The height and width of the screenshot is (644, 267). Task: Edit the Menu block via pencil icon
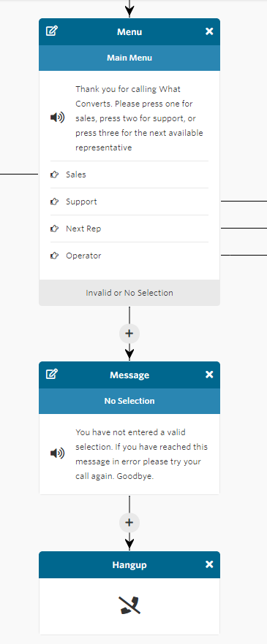point(52,31)
